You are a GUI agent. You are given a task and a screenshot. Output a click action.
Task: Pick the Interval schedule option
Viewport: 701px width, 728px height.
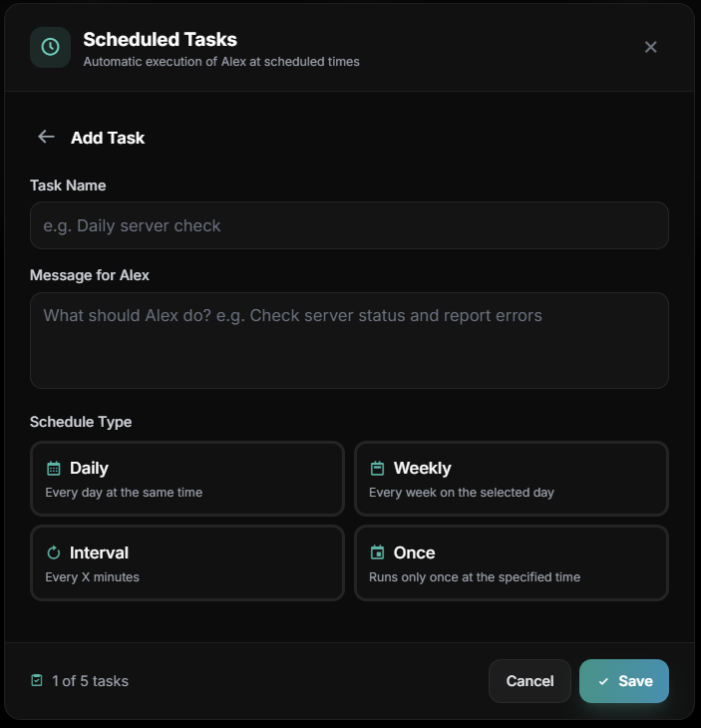point(187,563)
